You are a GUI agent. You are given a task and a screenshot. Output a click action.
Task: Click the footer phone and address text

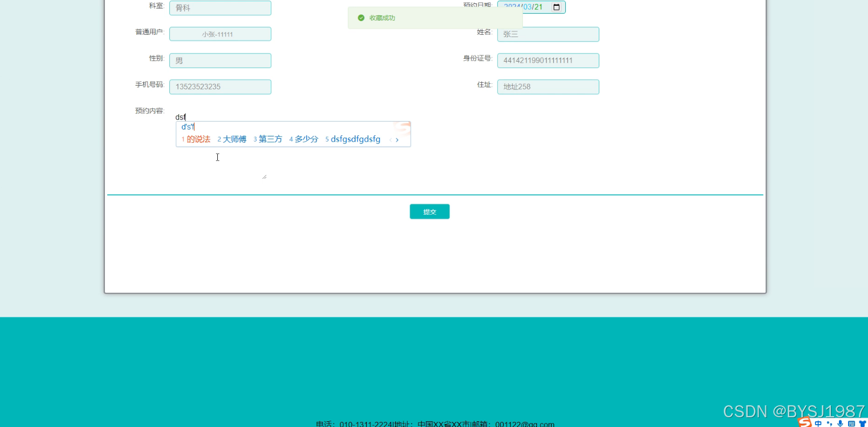point(435,424)
